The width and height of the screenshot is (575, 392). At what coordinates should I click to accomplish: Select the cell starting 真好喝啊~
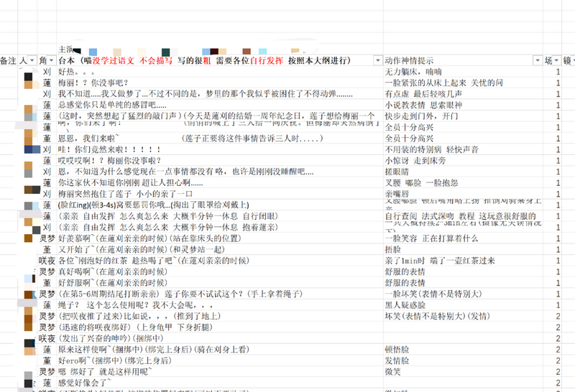click(220, 272)
